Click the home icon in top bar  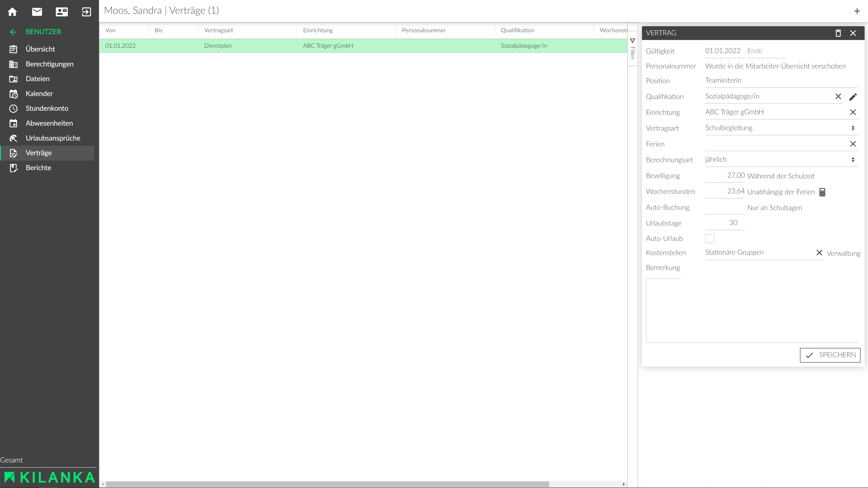click(12, 12)
